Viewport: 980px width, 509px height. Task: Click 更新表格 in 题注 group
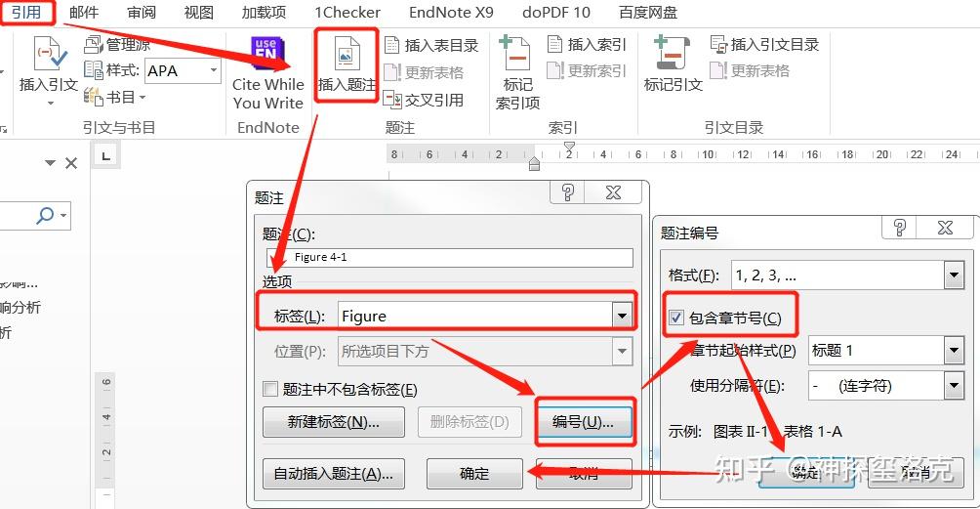coord(424,72)
